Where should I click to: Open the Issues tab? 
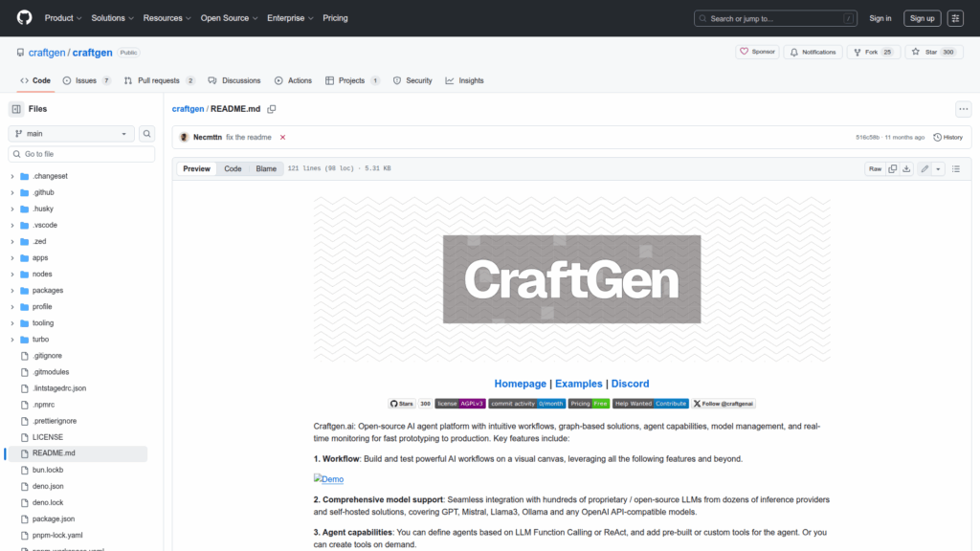86,80
